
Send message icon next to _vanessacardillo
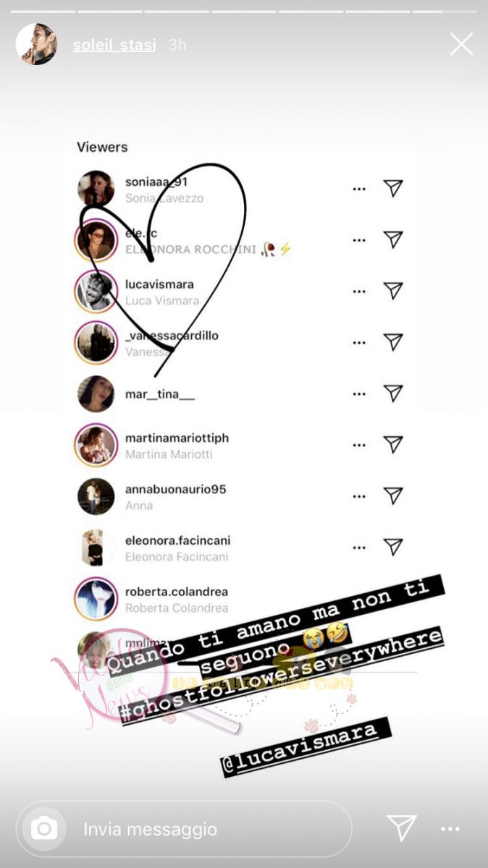click(392, 341)
